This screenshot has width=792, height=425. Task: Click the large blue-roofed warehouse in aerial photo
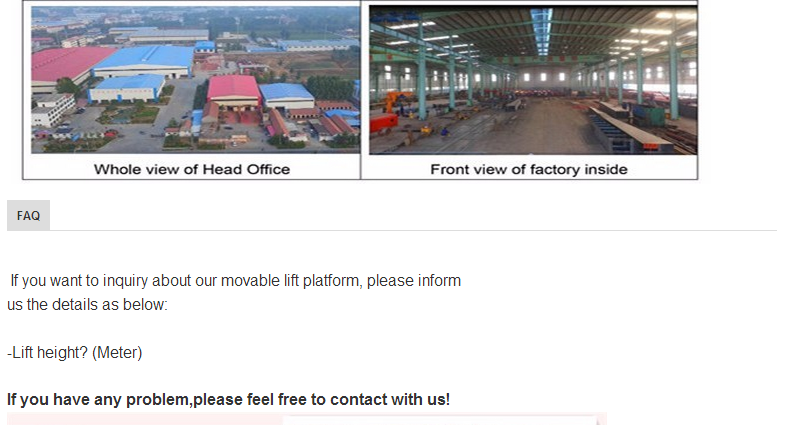144,62
